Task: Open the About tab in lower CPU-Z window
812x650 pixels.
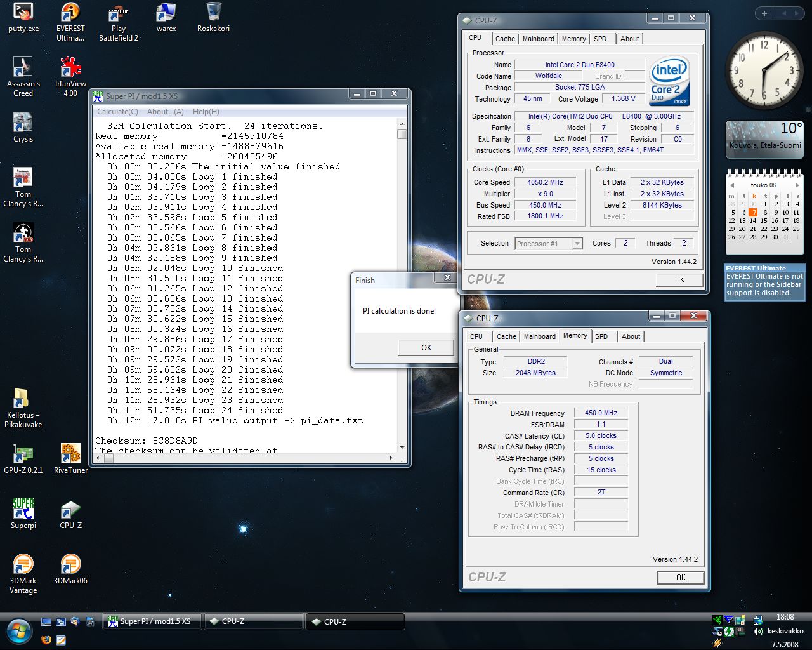Action: (x=631, y=336)
